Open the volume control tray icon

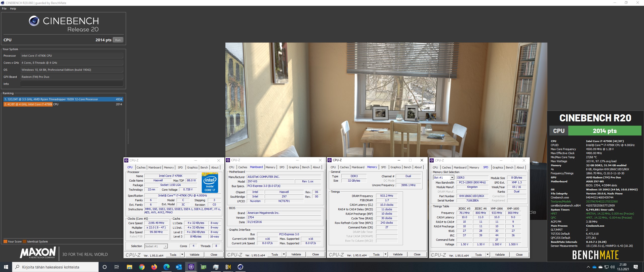[613, 267]
